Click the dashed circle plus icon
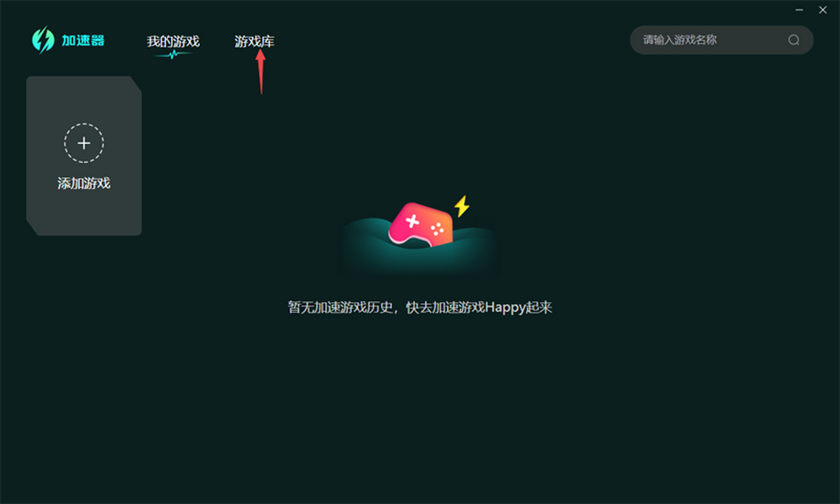Screen dimensions: 840x504 pyautogui.click(x=84, y=143)
